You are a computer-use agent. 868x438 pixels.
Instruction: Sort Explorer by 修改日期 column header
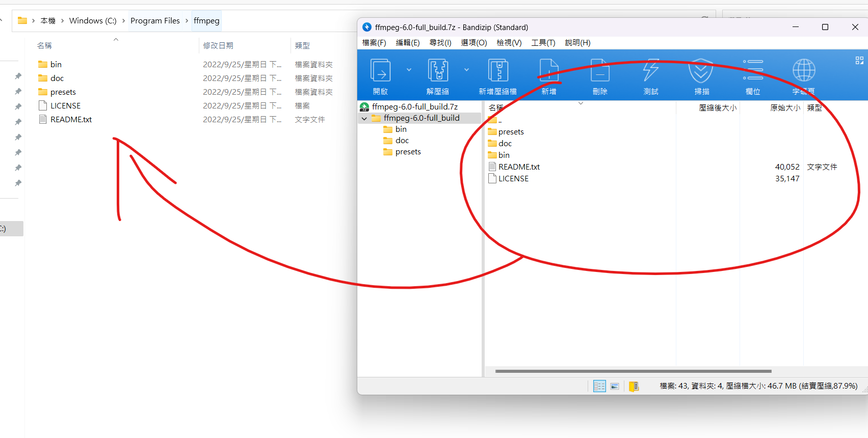(218, 45)
